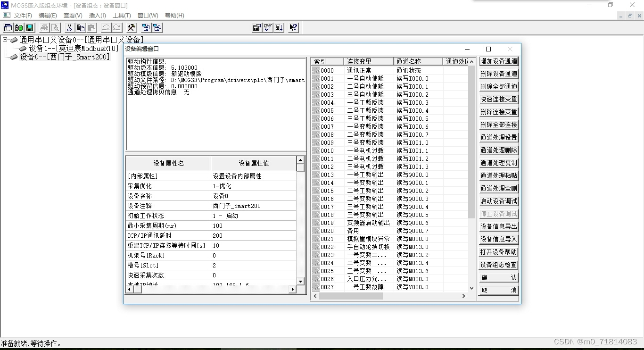Click the context help question arrow icon
Viewport: 644px width, 350px height.
[293, 28]
